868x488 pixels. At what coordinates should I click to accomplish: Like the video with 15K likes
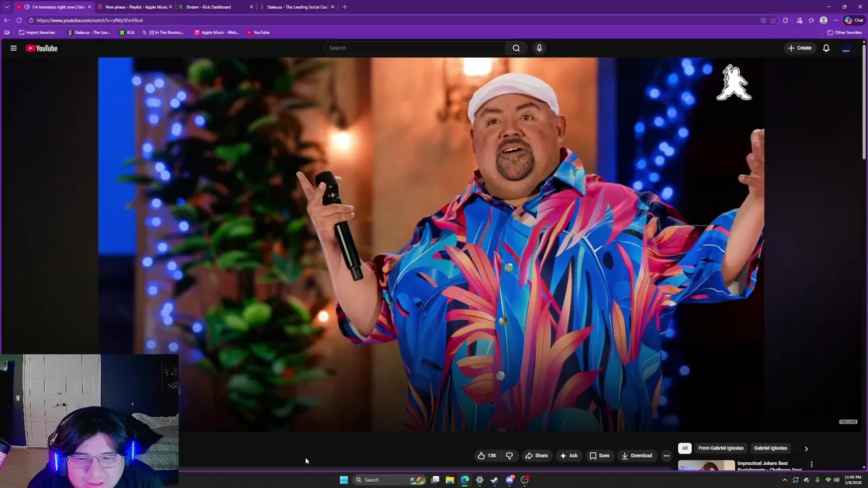[487, 455]
